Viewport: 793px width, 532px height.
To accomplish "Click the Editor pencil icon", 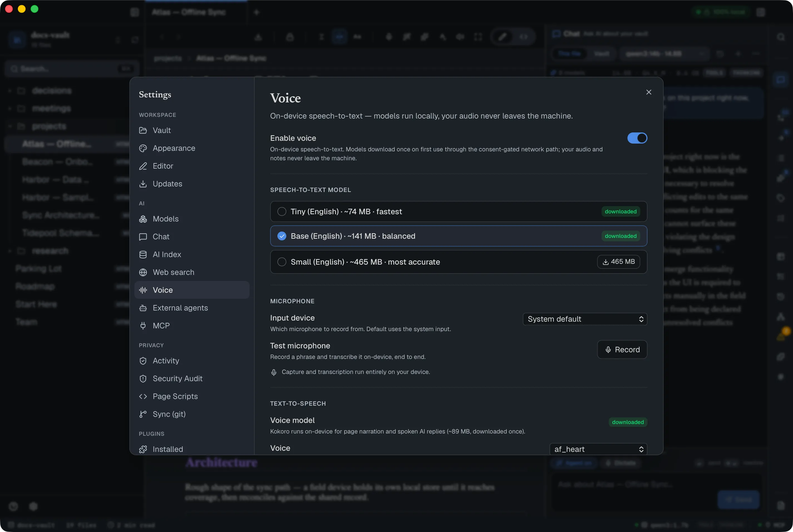I will click(143, 166).
